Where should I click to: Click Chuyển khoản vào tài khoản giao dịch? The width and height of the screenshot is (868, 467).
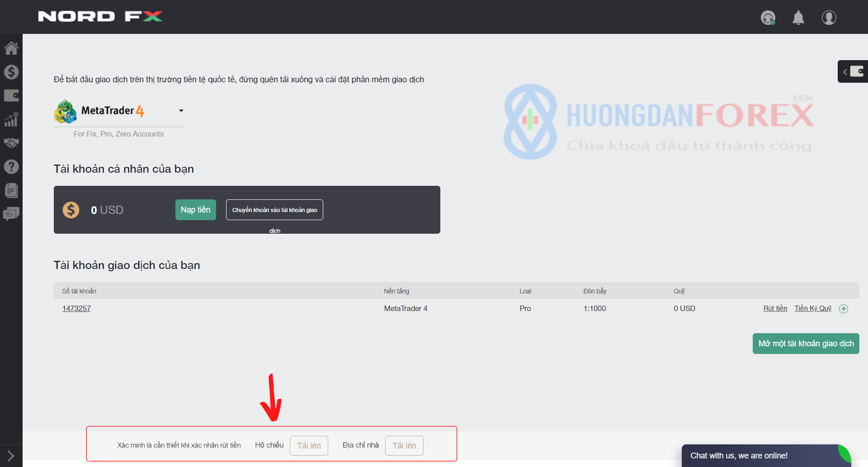tap(274, 210)
